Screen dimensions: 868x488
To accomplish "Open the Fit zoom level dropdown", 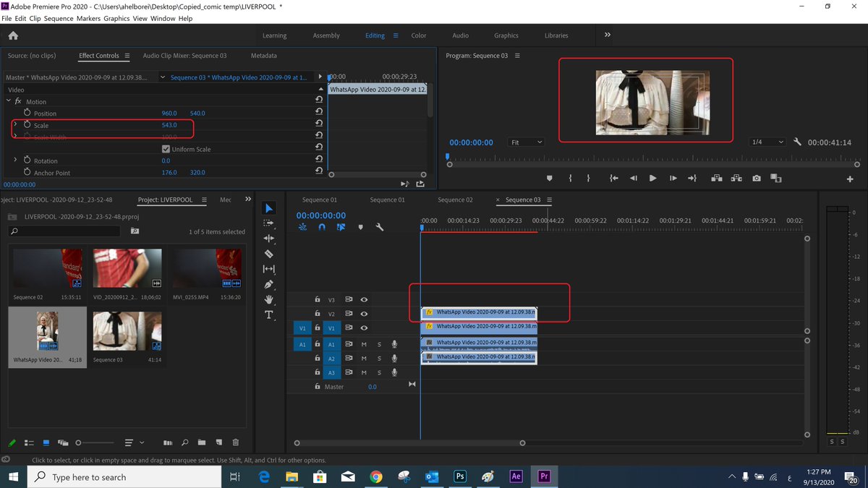I will pyautogui.click(x=526, y=142).
